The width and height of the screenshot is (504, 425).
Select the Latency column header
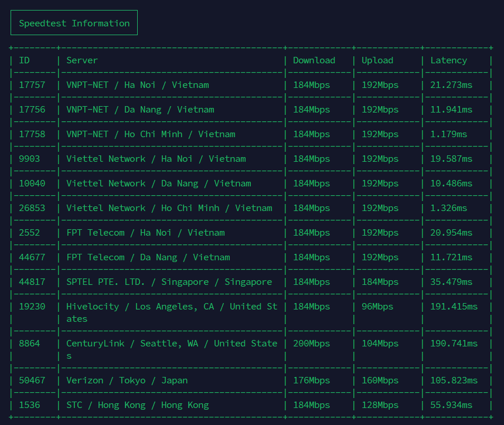coord(449,60)
